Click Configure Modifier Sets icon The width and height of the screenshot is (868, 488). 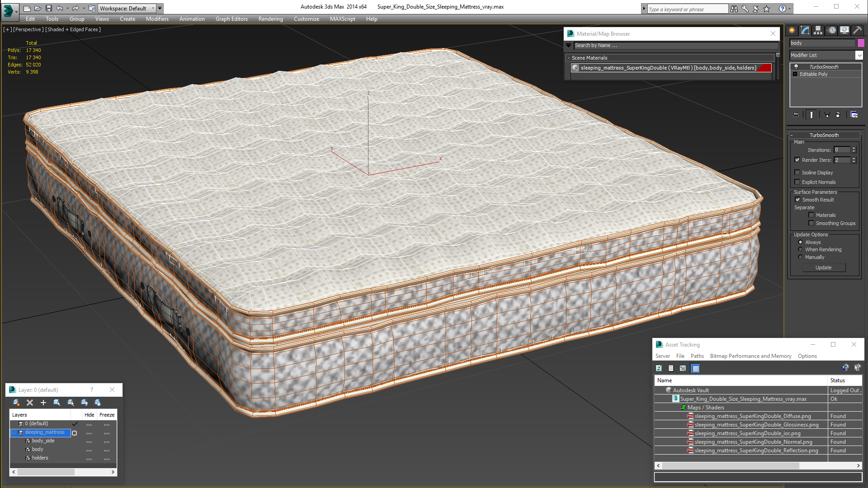pyautogui.click(x=854, y=115)
